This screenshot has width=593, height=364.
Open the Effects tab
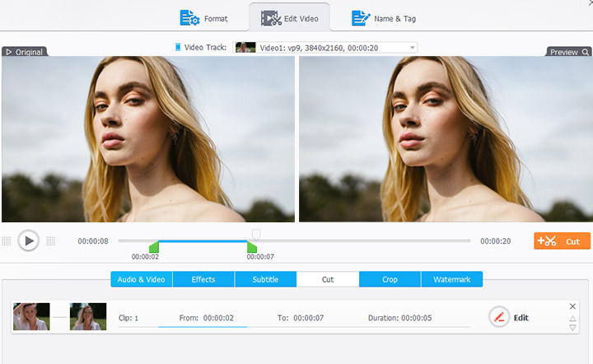click(203, 279)
